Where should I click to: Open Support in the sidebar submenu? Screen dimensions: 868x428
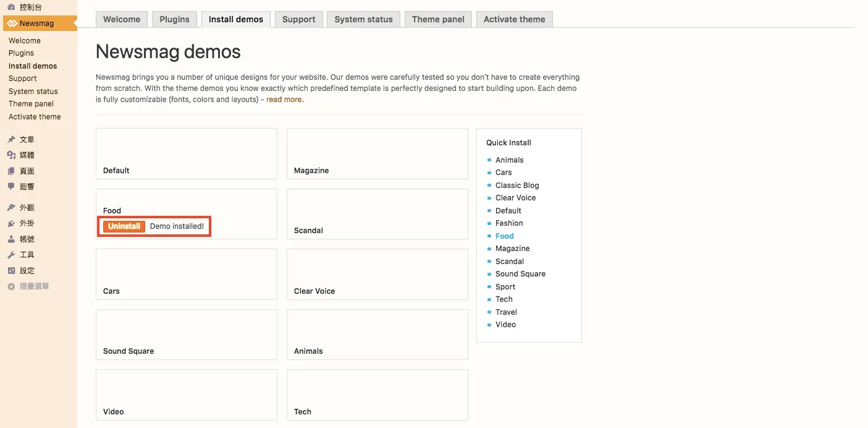pyautogui.click(x=23, y=79)
